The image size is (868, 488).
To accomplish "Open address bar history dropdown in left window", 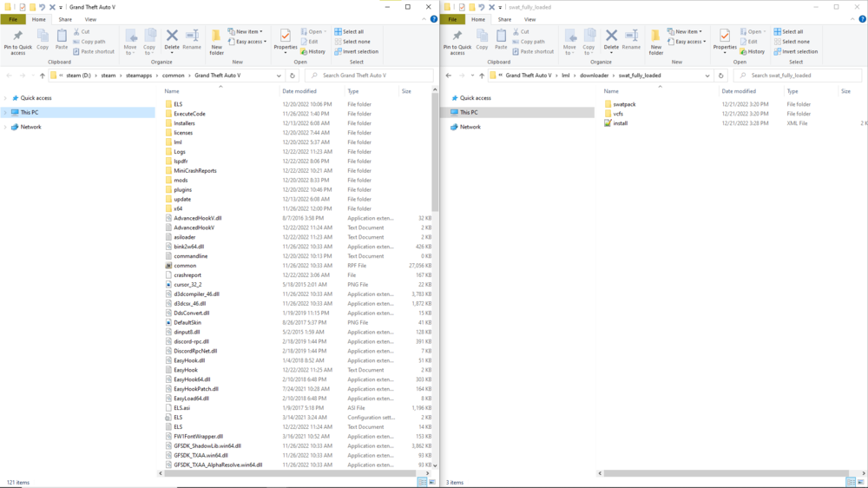I will click(279, 76).
